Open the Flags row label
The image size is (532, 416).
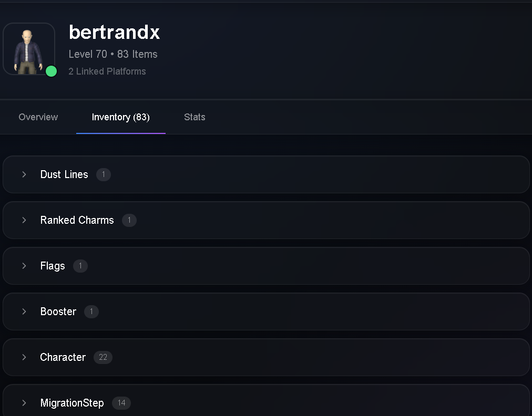pos(53,266)
